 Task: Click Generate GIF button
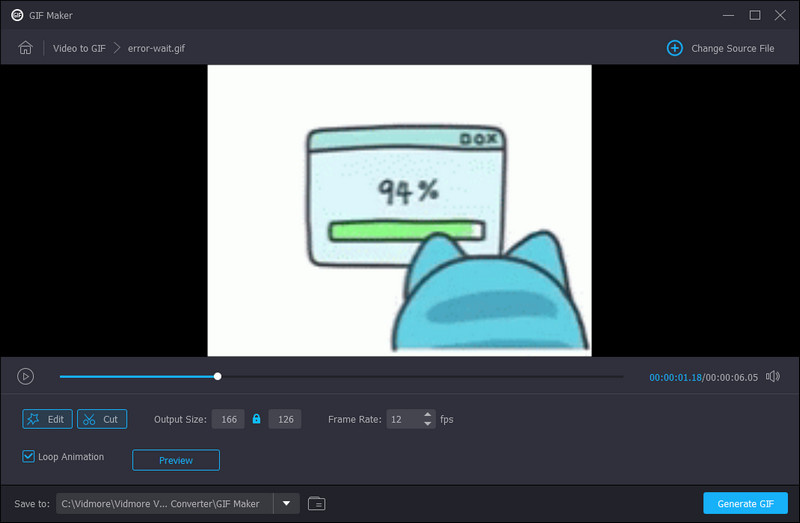click(x=745, y=504)
